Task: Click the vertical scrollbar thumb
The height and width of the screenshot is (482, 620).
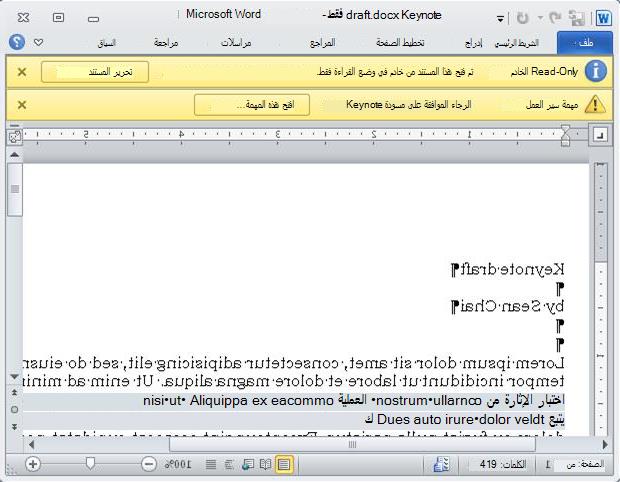Action: (15, 189)
